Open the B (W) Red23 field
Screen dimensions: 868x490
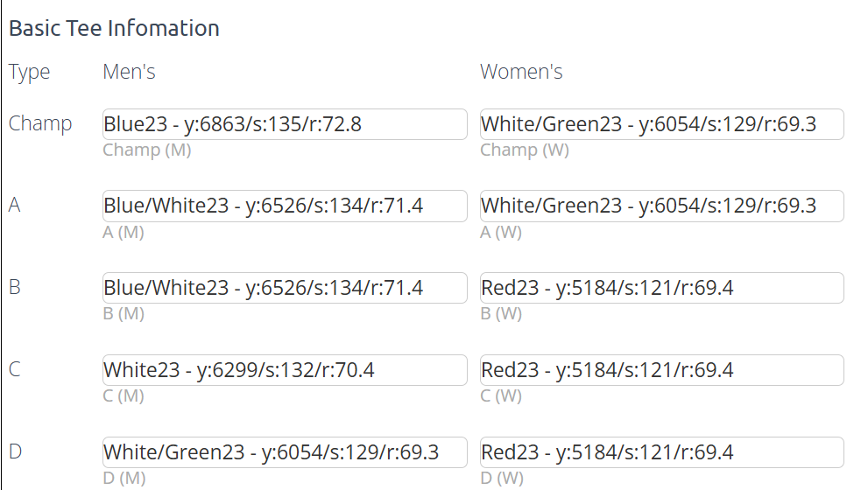661,288
